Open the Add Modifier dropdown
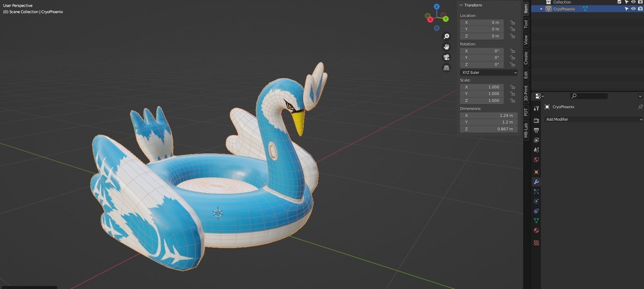644x289 pixels. 593,119
